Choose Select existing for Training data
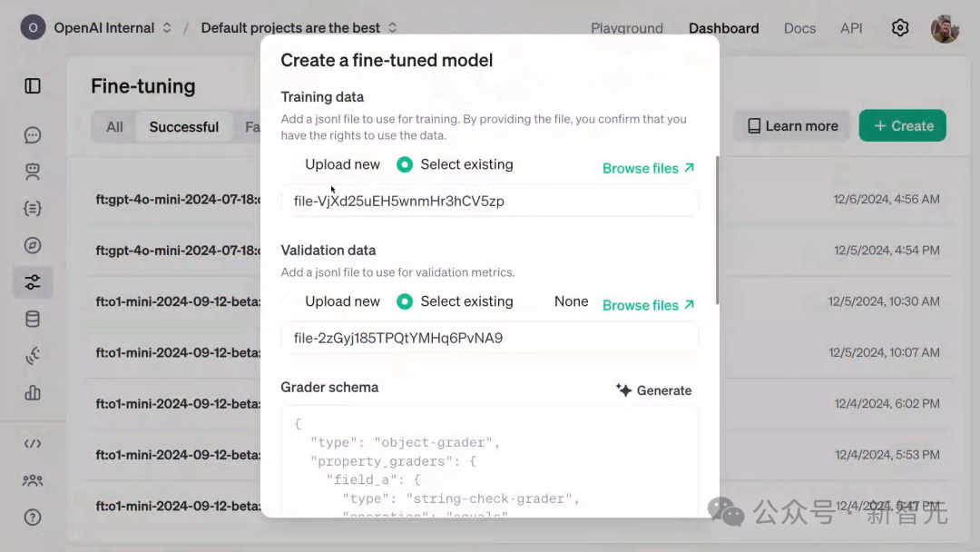 coord(455,164)
